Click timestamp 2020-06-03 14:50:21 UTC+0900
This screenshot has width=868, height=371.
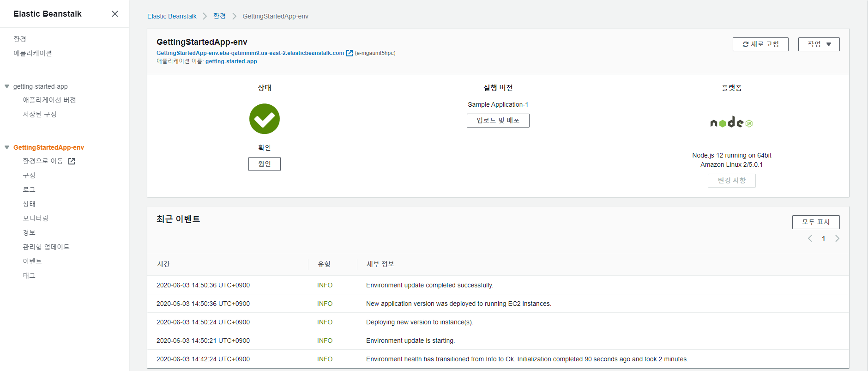[203, 341]
